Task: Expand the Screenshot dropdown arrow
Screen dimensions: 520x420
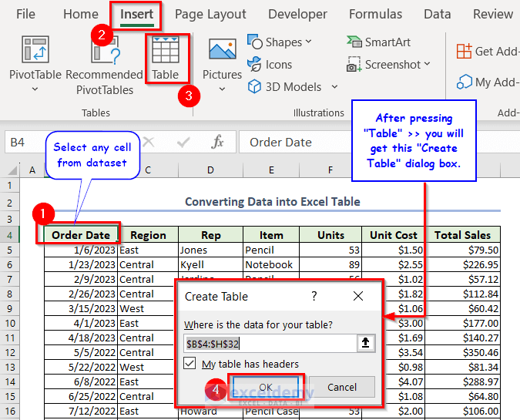Action: tap(427, 64)
